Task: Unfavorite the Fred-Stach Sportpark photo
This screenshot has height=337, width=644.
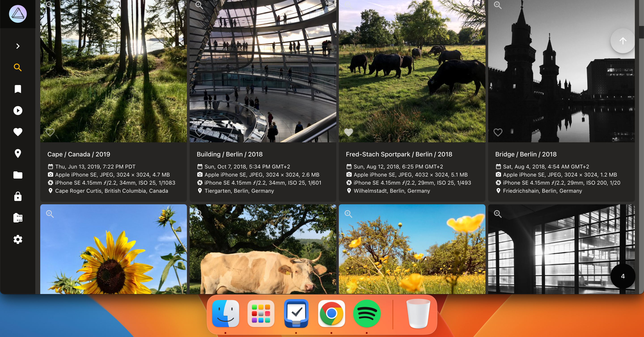Action: [349, 132]
